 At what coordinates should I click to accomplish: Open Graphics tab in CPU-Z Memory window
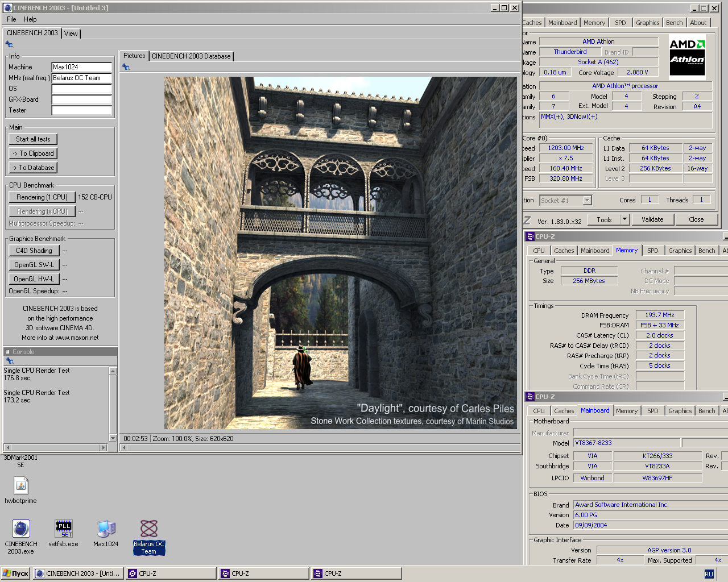[x=680, y=251]
